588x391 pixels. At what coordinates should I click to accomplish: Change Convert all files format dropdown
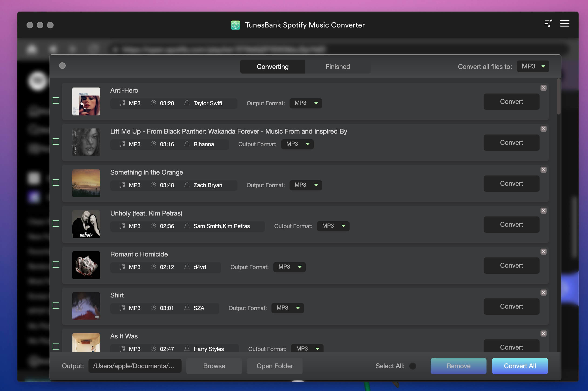pos(533,66)
